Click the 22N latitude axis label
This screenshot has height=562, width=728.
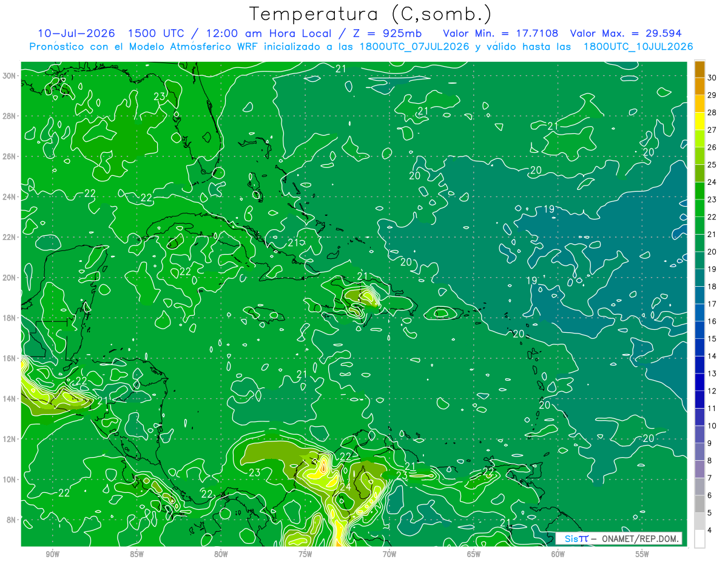pyautogui.click(x=9, y=237)
